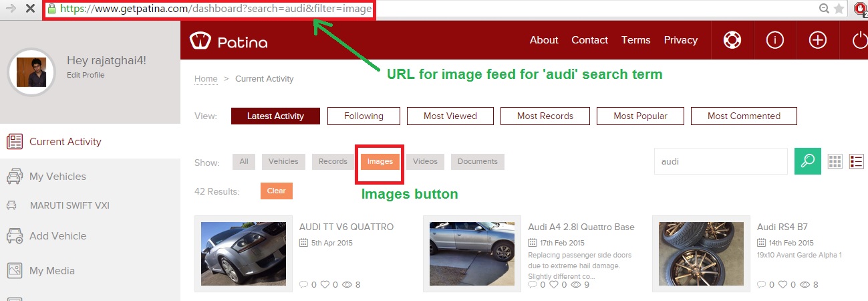Open the Patina logo home
This screenshot has width=868, height=301.
coord(229,41)
